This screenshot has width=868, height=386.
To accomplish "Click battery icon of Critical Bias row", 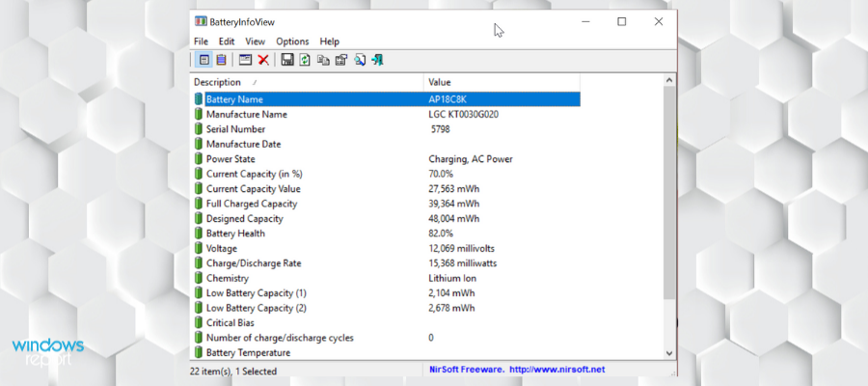I will 199,322.
